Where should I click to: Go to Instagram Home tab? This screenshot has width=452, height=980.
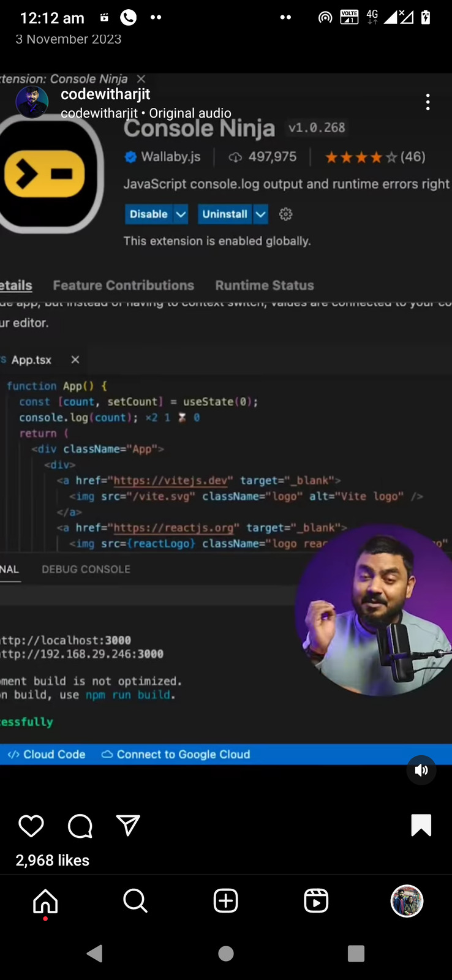tap(45, 901)
